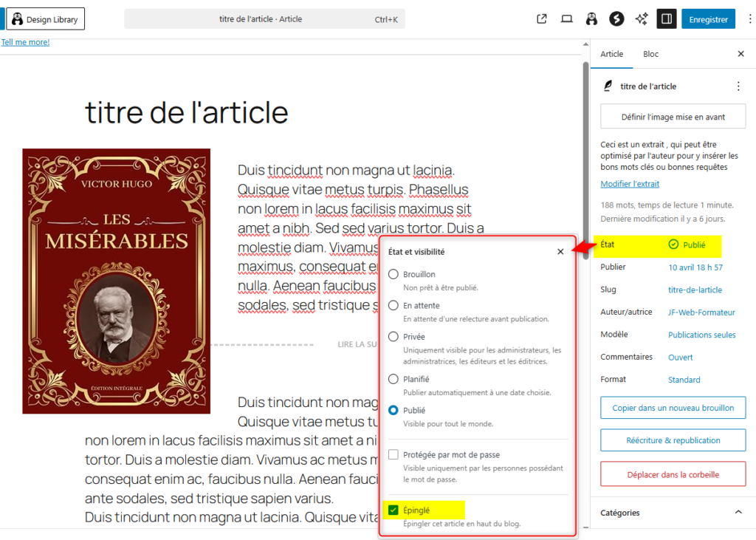Close the settings sidebar
Image resolution: width=756 pixels, height=540 pixels.
[x=741, y=54]
